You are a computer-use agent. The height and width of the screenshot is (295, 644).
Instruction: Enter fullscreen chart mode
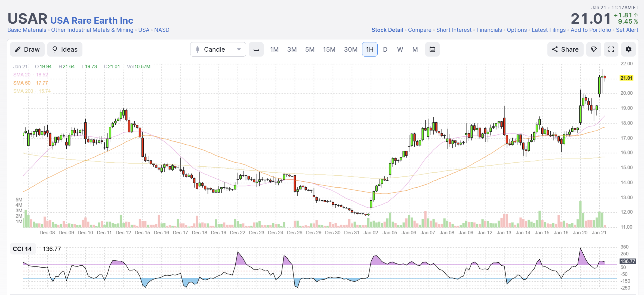pyautogui.click(x=611, y=49)
